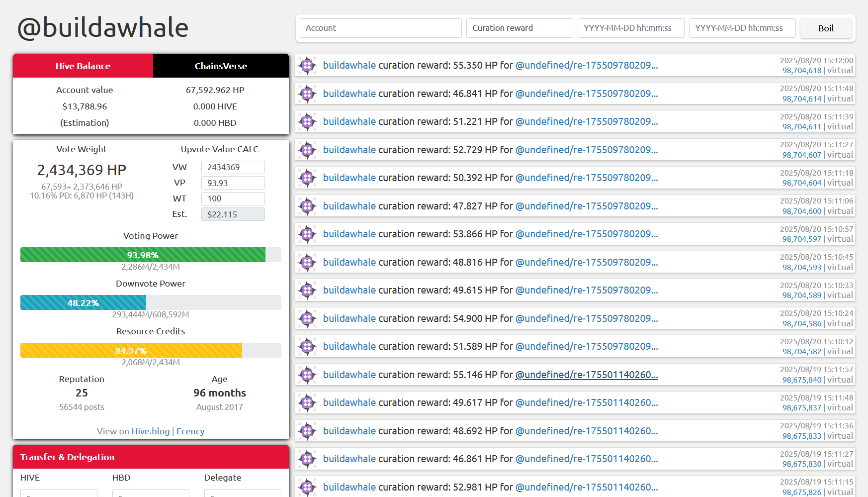The height and width of the screenshot is (497, 868).
Task: Click the avatar icon beside the 49.617 HP reward
Action: tap(307, 402)
